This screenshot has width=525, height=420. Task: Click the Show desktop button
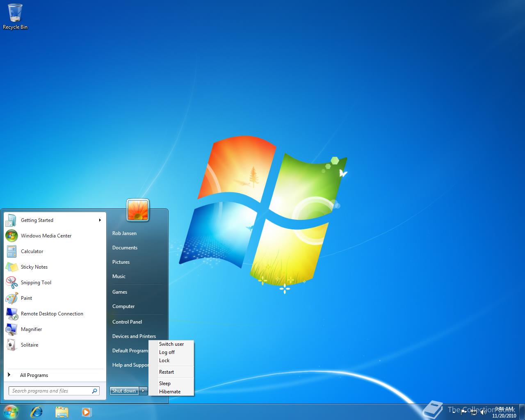(x=522, y=412)
